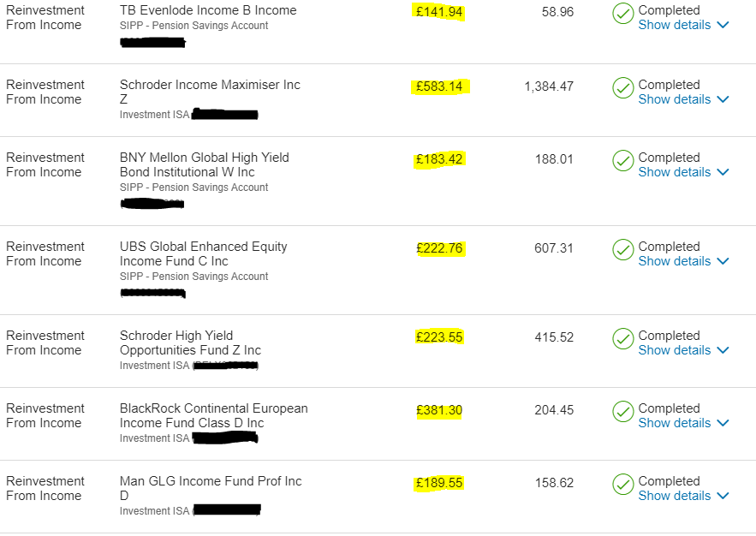Click the UBS Global Enhanced Equity fund name
Image resolution: width=756 pixels, height=536 pixels.
tap(204, 253)
